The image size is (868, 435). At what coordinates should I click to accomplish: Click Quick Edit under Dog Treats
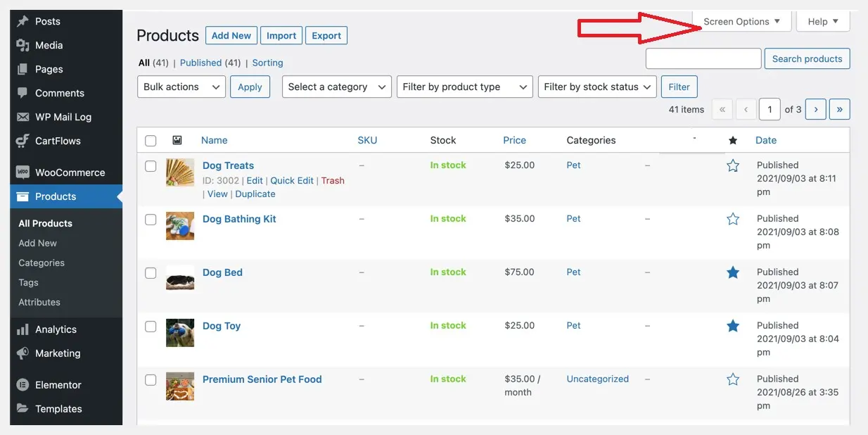tap(292, 180)
